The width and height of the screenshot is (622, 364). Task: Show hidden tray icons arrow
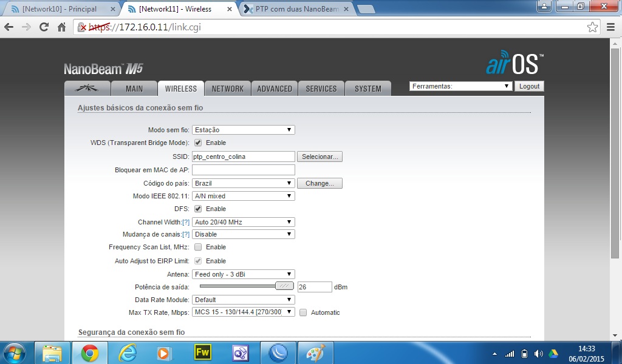pyautogui.click(x=494, y=354)
